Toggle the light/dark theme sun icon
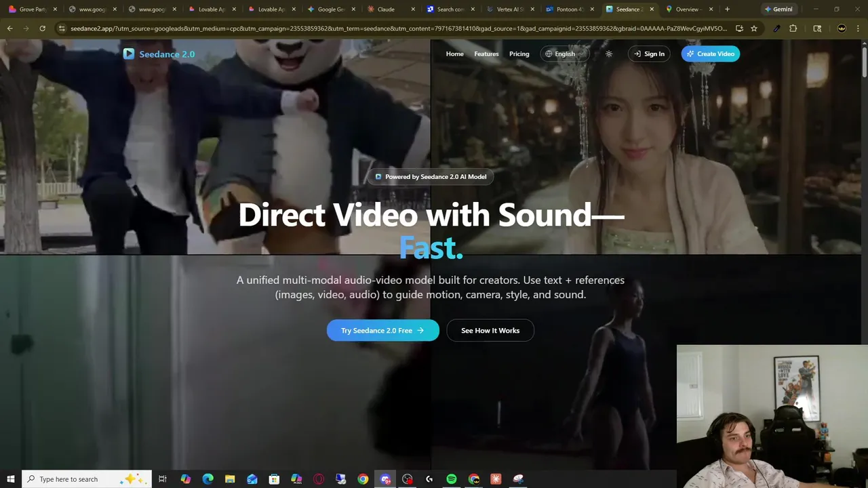 [x=609, y=54]
